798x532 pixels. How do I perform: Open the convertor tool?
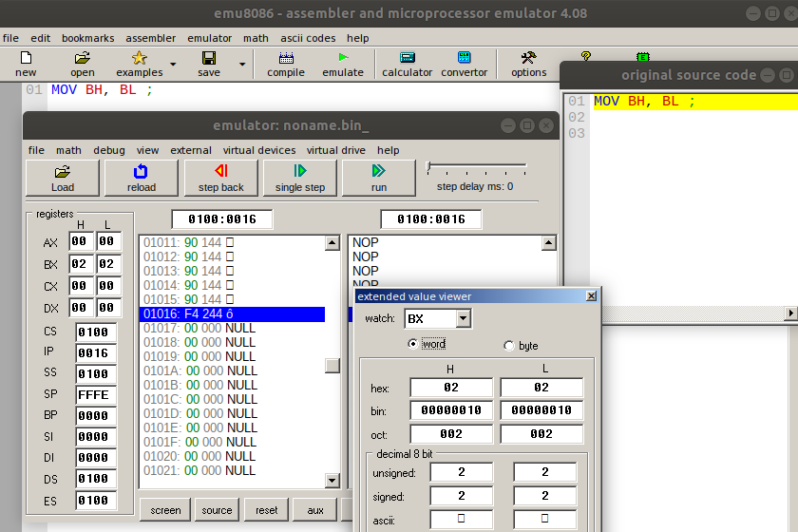(x=465, y=58)
